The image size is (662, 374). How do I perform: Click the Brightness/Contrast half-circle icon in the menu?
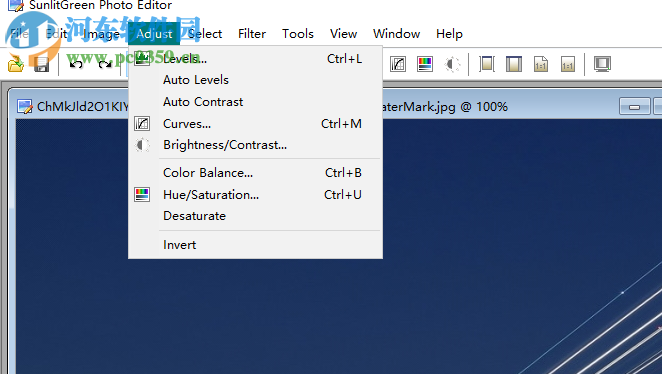[142, 145]
